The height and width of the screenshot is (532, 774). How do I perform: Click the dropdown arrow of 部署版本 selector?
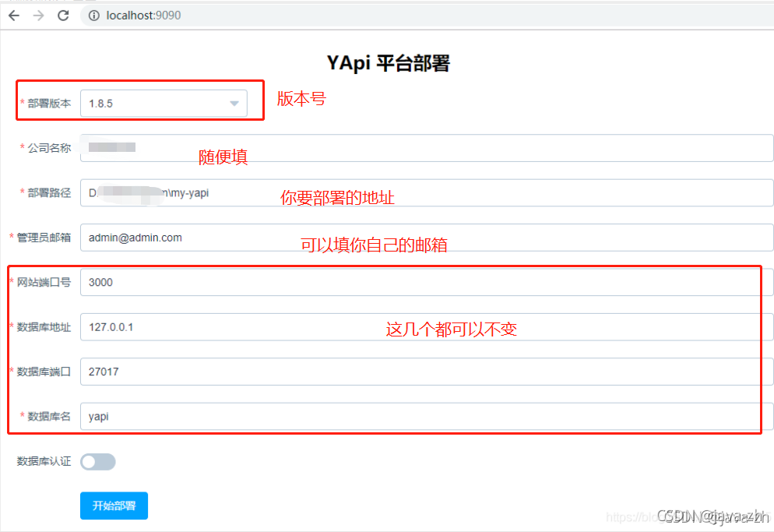234,101
